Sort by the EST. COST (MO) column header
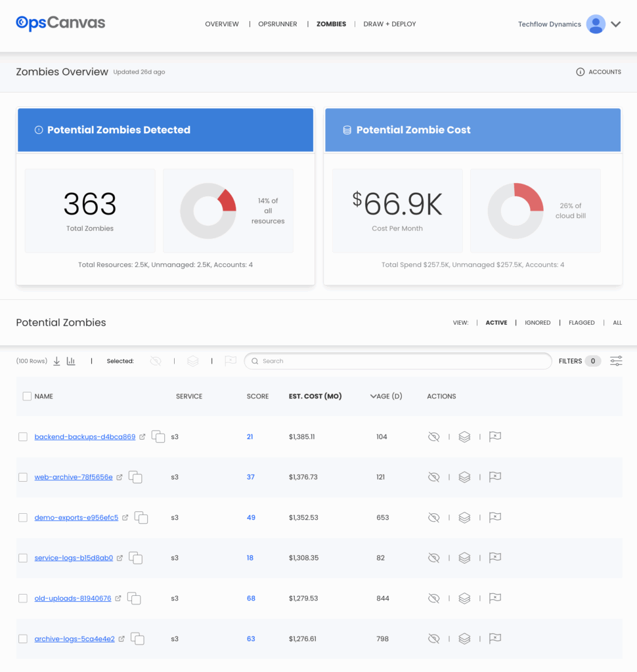This screenshot has width=637, height=672. [x=315, y=396]
